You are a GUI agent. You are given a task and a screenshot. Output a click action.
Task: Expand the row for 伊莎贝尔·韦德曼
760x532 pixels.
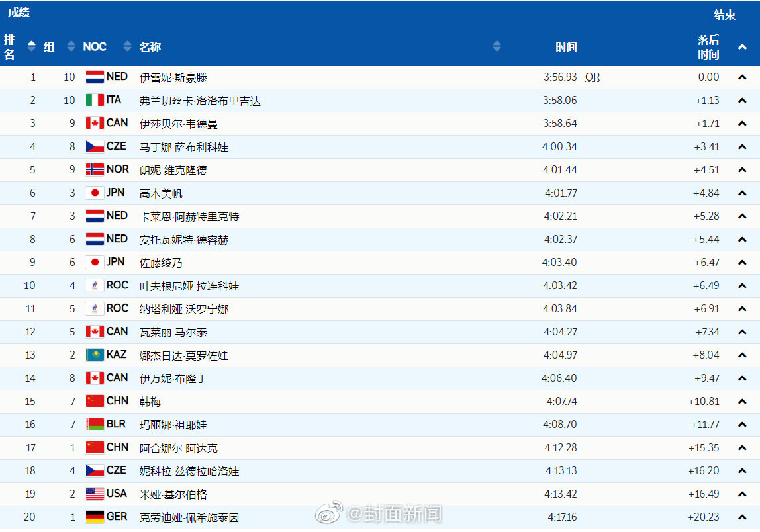pyautogui.click(x=742, y=124)
